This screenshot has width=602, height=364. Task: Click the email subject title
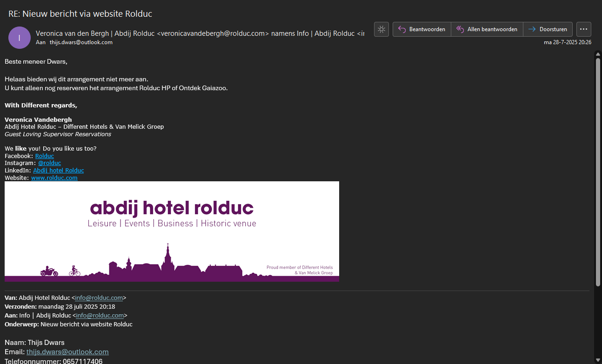coord(80,14)
